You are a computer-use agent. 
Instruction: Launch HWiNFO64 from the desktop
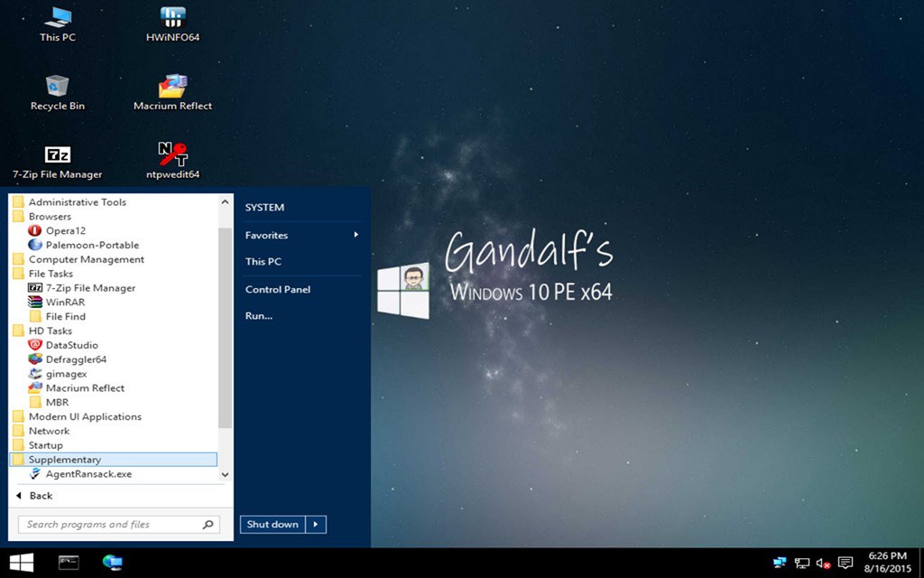(172, 23)
